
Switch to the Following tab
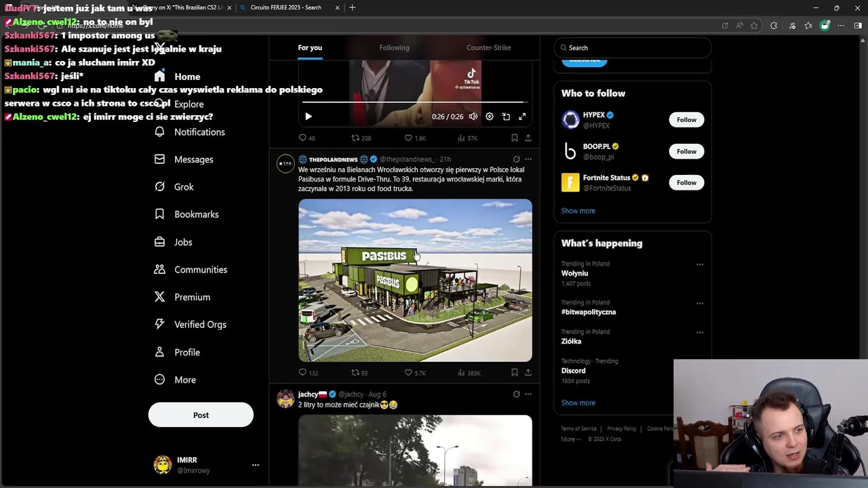(394, 47)
